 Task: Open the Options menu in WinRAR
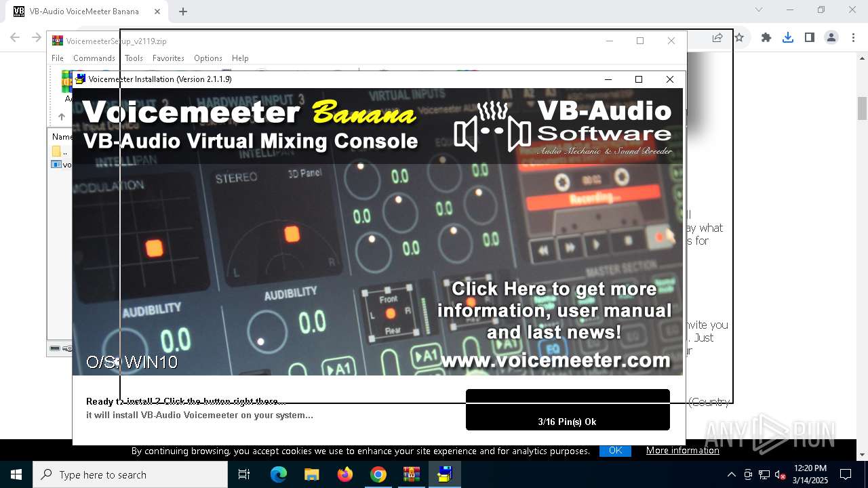click(x=208, y=58)
